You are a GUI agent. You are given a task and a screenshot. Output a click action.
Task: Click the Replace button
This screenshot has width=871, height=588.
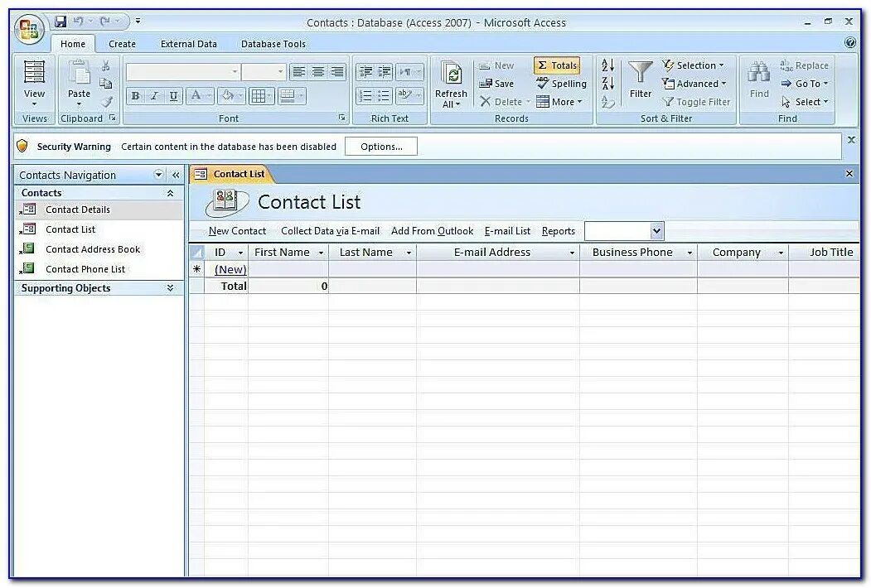(805, 65)
